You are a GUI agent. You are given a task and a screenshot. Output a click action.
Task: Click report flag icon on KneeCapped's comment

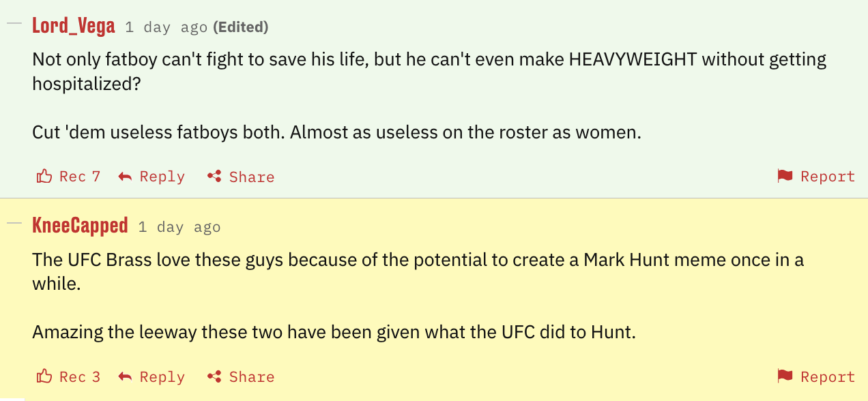(x=785, y=376)
